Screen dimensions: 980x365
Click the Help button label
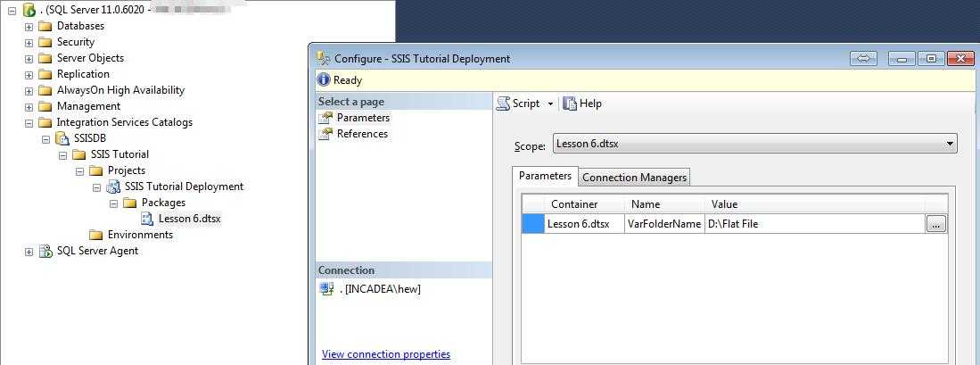coord(590,104)
